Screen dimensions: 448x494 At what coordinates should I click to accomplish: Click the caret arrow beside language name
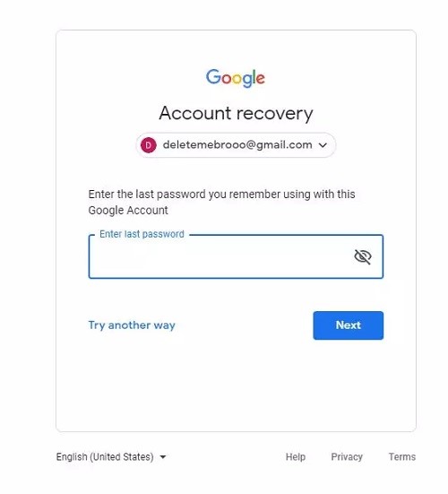163,457
